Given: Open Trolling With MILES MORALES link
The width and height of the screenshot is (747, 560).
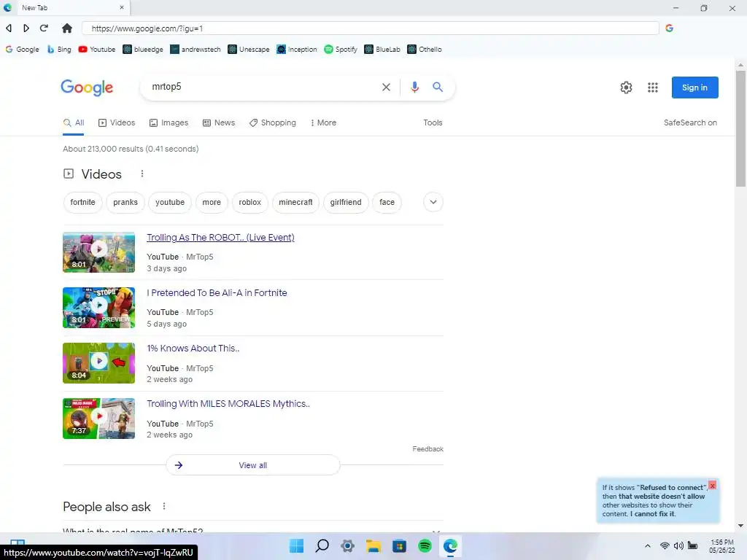Looking at the screenshot, I should 228,404.
